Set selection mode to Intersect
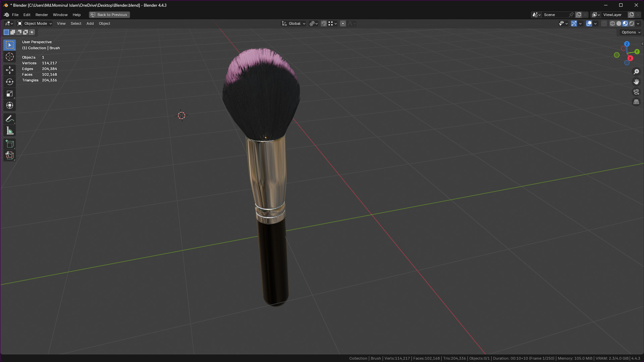 click(x=32, y=32)
